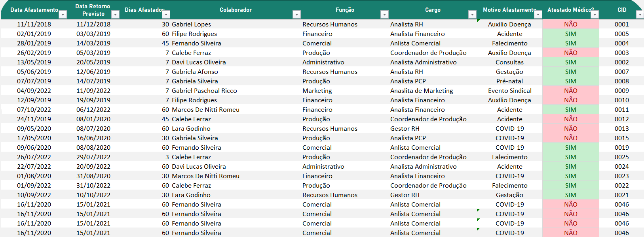Click the CID cell 0001
Image resolution: width=644 pixels, height=237 pixels.
click(621, 24)
